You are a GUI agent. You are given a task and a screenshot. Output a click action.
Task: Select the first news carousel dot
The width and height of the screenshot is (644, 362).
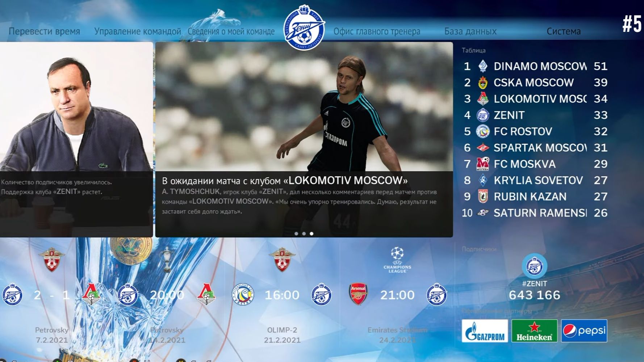coord(296,233)
